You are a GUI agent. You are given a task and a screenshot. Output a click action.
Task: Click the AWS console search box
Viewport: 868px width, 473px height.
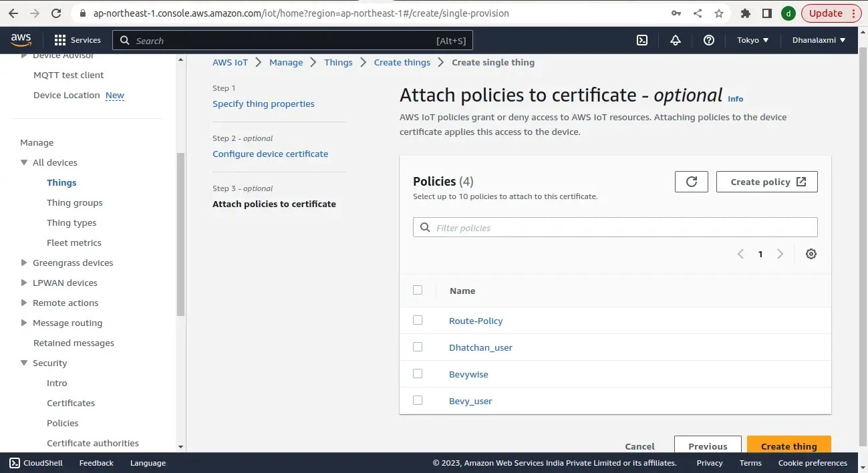pos(293,40)
